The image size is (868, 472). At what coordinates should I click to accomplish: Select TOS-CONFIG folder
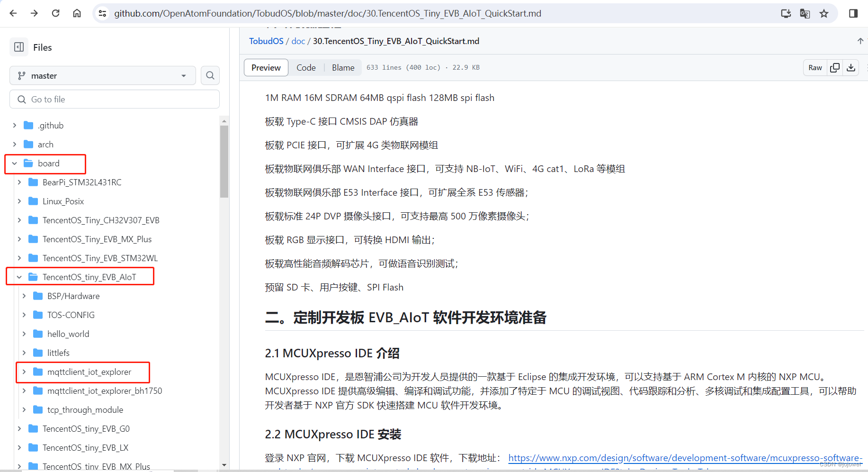[x=71, y=315]
